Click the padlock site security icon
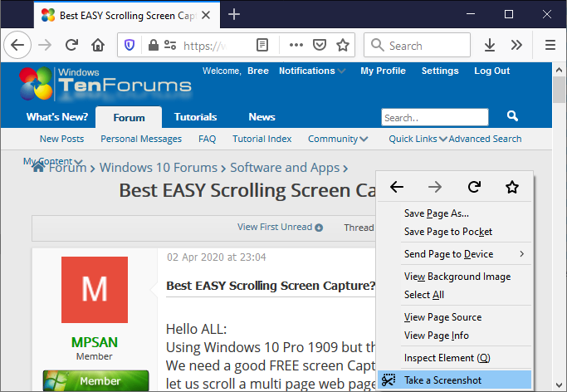The width and height of the screenshot is (567, 392). (x=154, y=45)
